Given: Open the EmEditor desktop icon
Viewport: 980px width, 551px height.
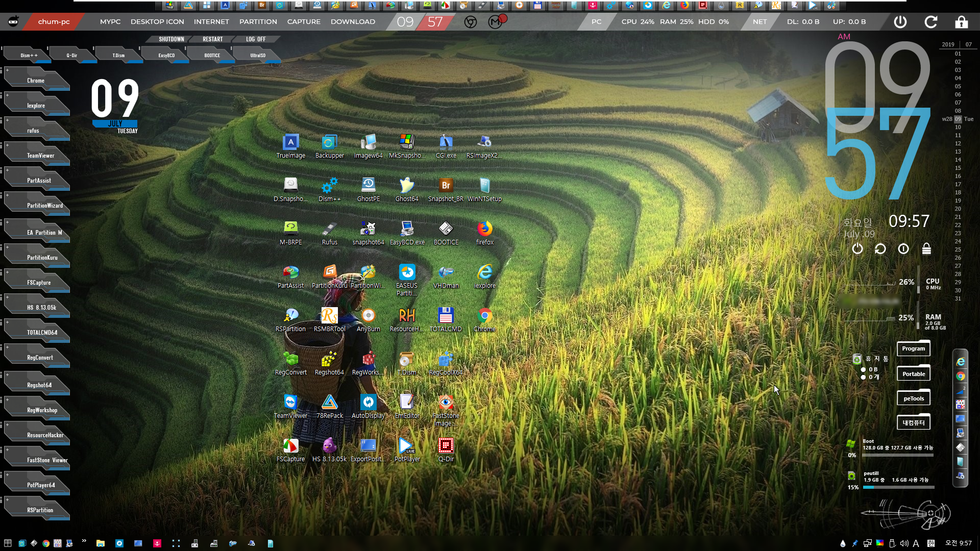Looking at the screenshot, I should [407, 407].
